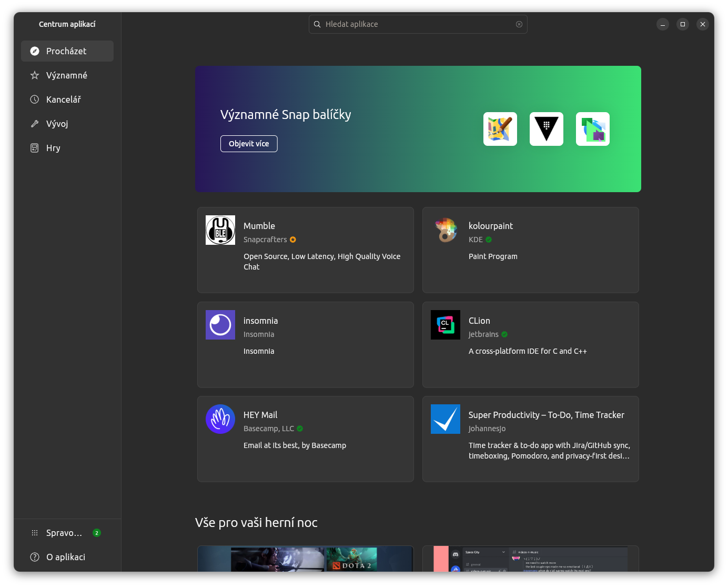Click the Mumble headset logo

click(220, 230)
